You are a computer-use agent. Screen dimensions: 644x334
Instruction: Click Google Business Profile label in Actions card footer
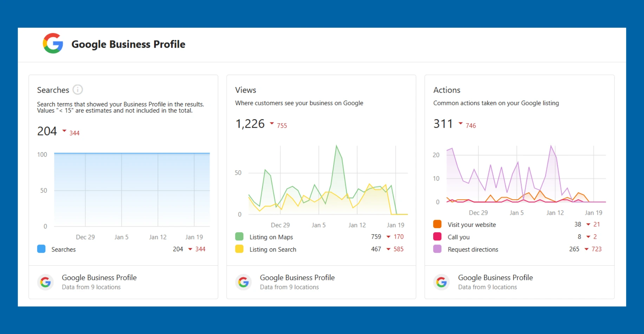click(x=496, y=278)
